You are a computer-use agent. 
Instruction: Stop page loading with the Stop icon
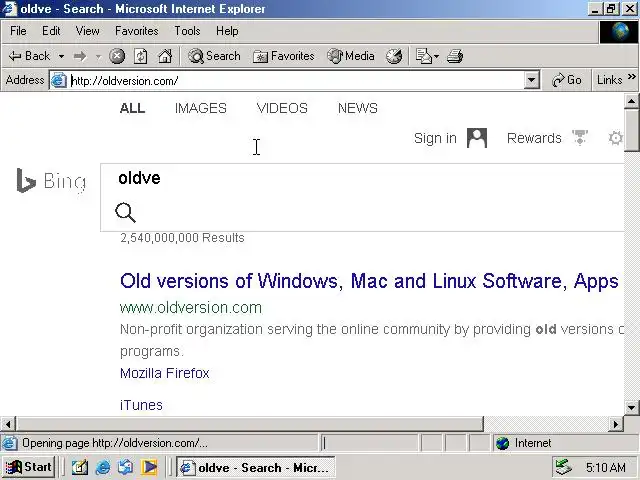click(117, 56)
